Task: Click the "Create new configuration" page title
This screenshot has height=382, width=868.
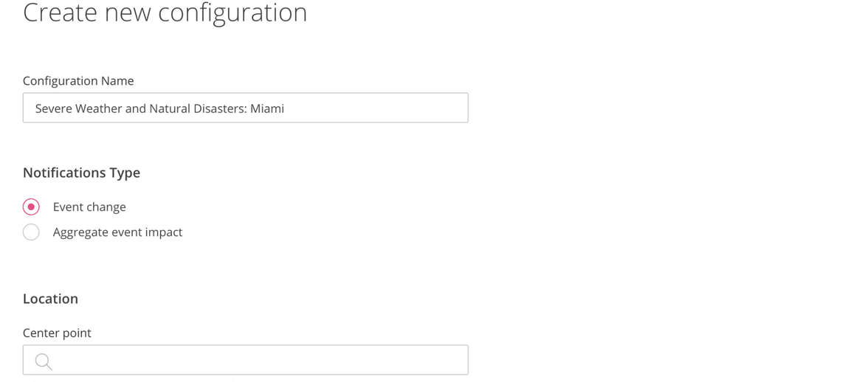Action: [x=165, y=13]
